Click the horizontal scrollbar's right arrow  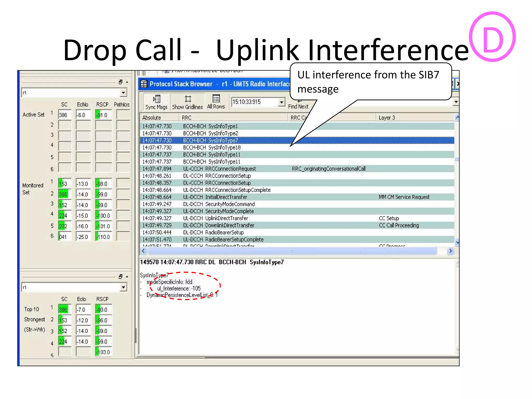tap(450, 251)
